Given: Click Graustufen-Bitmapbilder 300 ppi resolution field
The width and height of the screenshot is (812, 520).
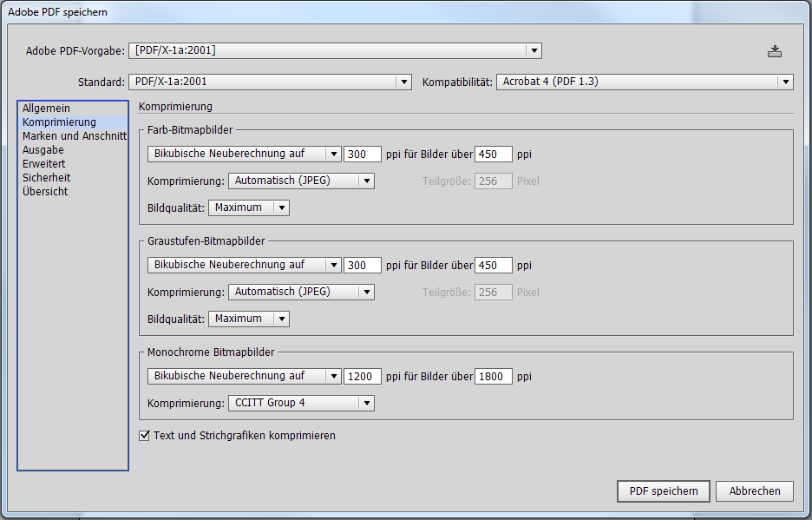Looking at the screenshot, I should click(363, 265).
